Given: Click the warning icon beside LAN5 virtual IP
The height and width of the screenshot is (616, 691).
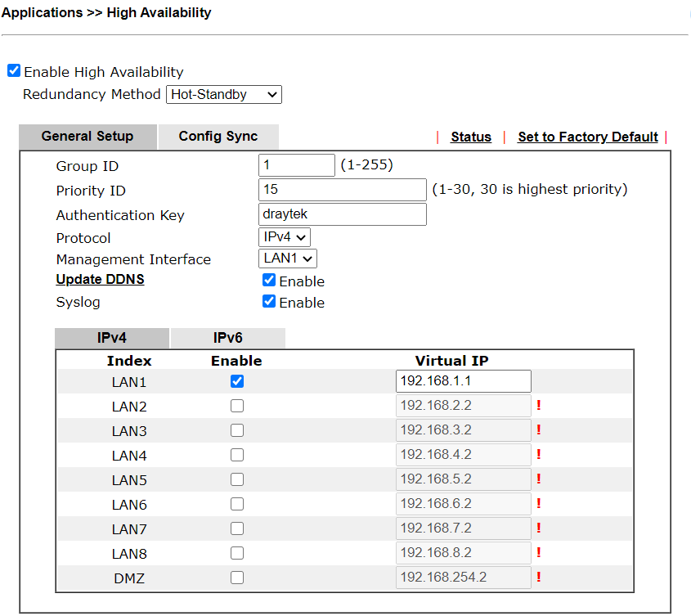Looking at the screenshot, I should [x=539, y=479].
